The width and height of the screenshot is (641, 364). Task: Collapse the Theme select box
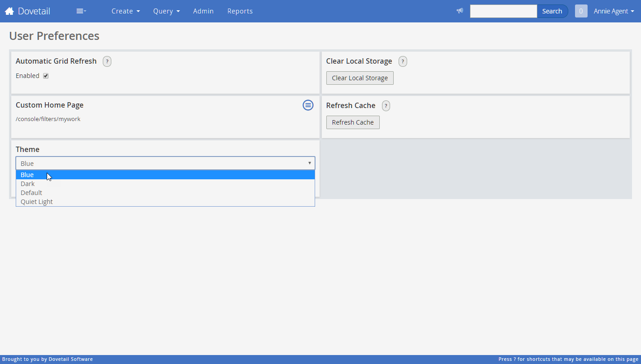[165, 163]
